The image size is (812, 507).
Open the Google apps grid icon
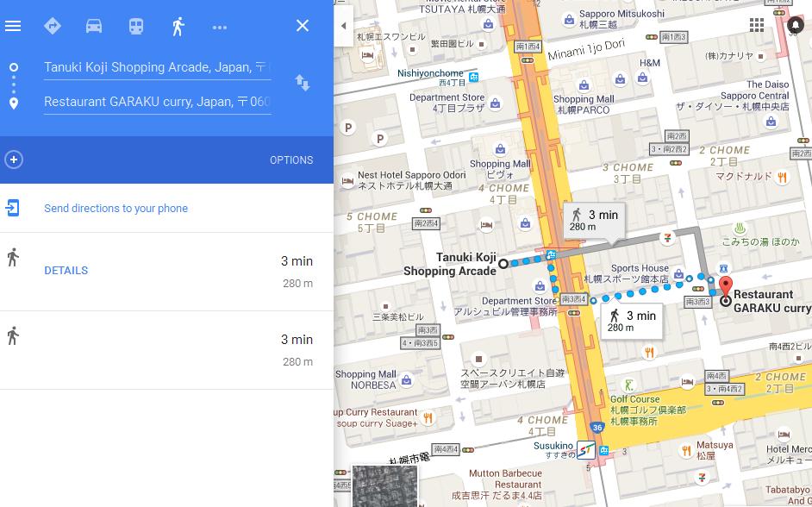tap(757, 25)
